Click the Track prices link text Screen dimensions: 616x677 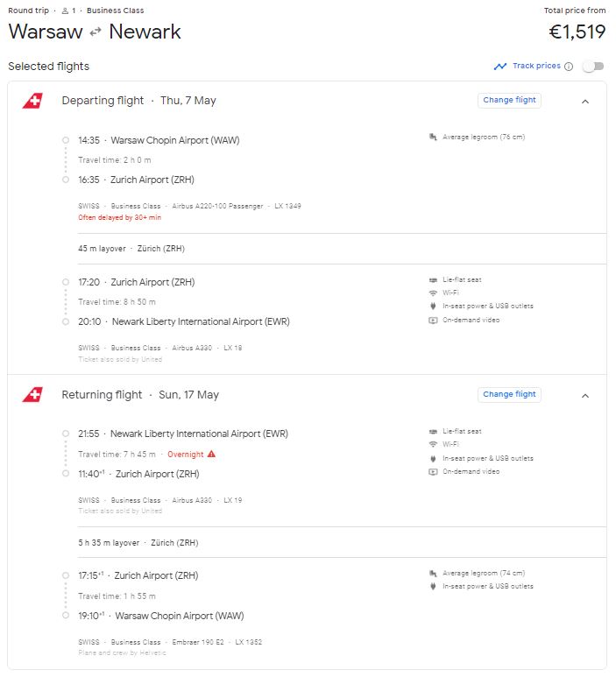tap(536, 66)
